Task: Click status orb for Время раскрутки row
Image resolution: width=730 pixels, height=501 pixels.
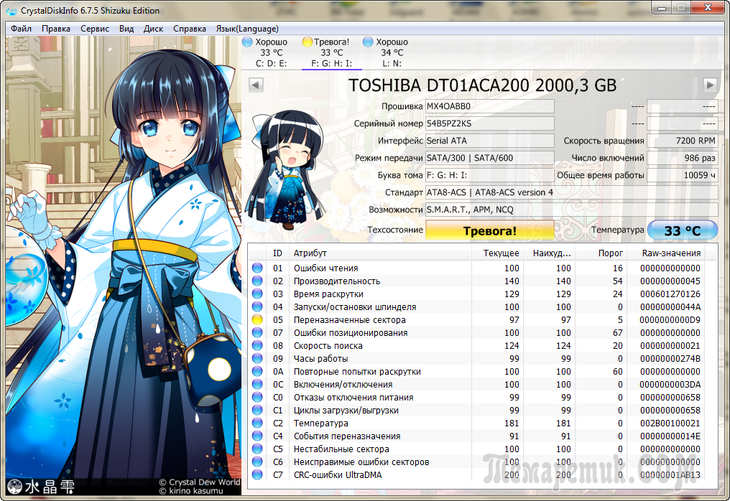Action: pyautogui.click(x=257, y=294)
